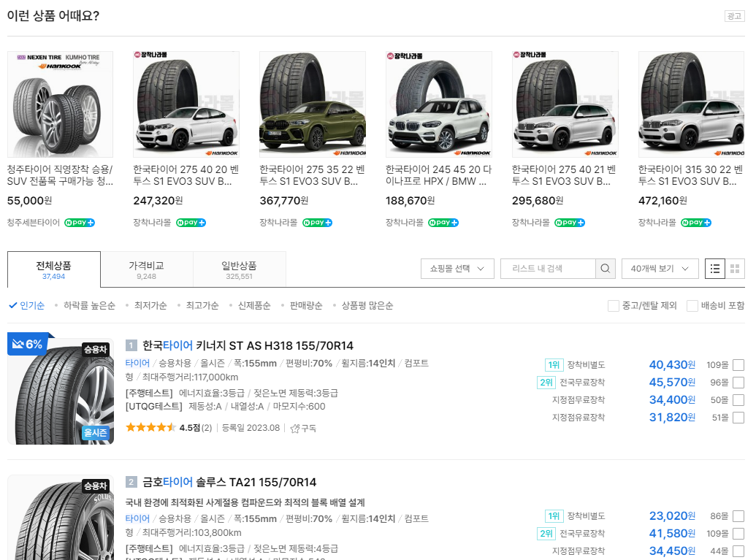756x560 pixels.
Task: Select the list view layout icon
Action: [714, 268]
